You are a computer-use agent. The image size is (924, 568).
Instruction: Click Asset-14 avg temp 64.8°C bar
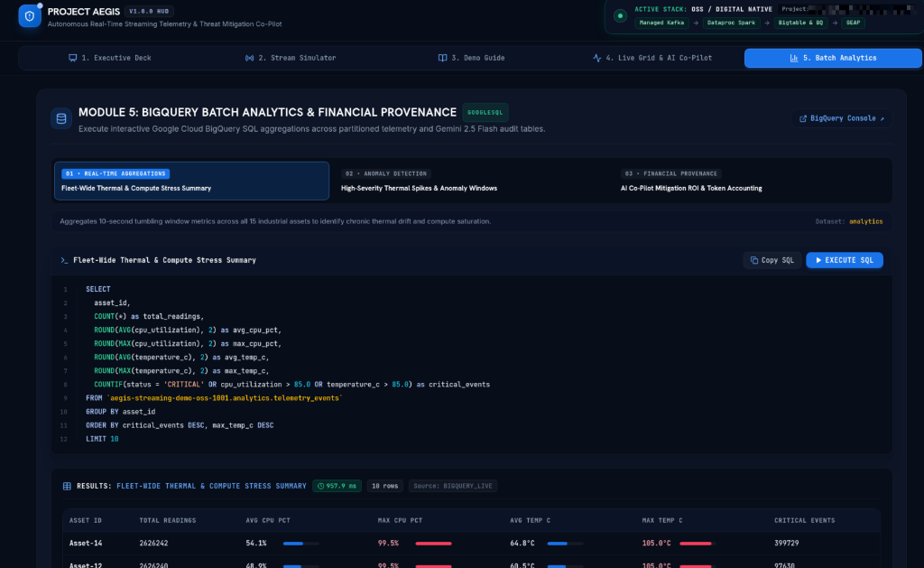(x=565, y=544)
